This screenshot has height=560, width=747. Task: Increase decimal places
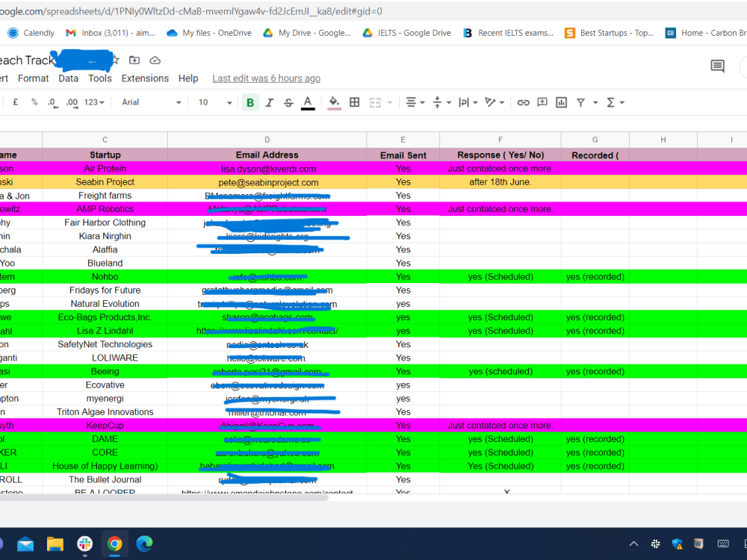point(72,103)
